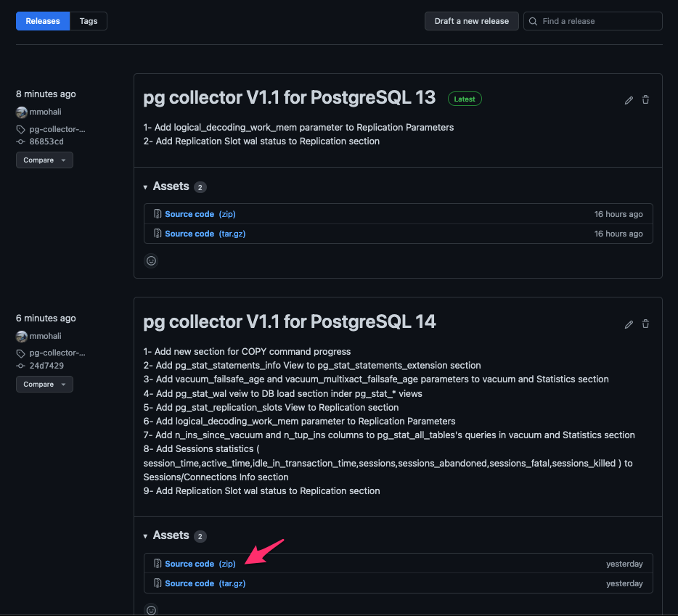Click '16 hours ago' on zip asset row
This screenshot has width=678, height=616.
pos(618,214)
